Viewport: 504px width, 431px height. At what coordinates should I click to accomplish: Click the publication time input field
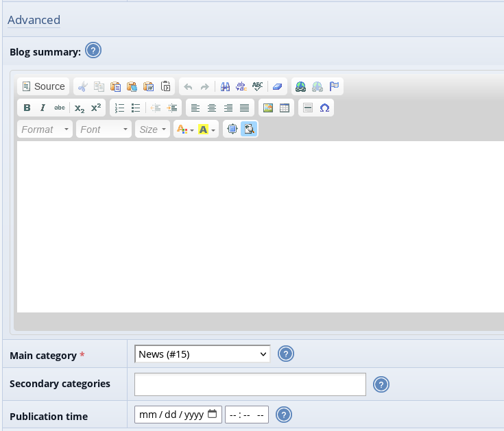(x=247, y=415)
